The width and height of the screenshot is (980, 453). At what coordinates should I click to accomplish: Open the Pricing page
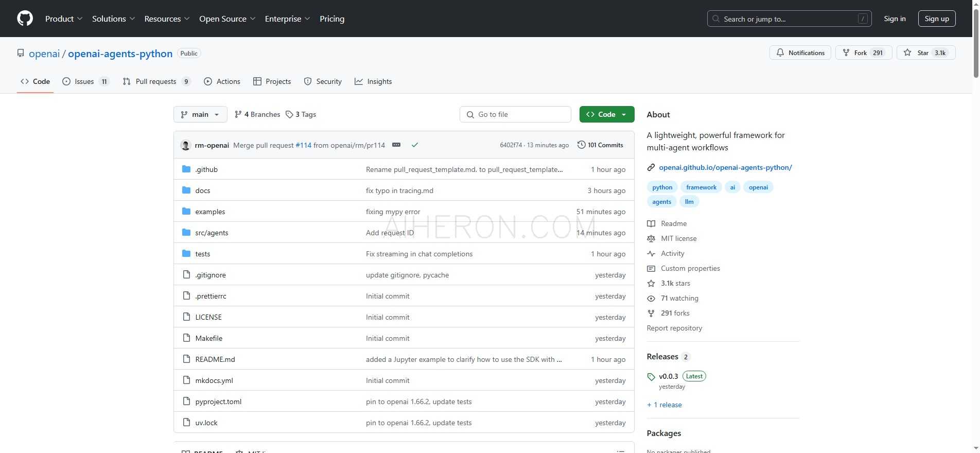pyautogui.click(x=332, y=19)
